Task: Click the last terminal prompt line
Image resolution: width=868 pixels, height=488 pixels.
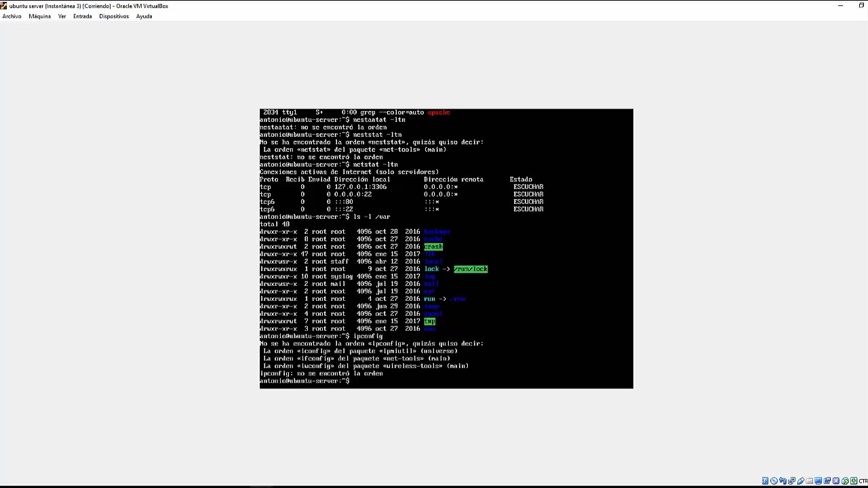Action: click(304, 381)
